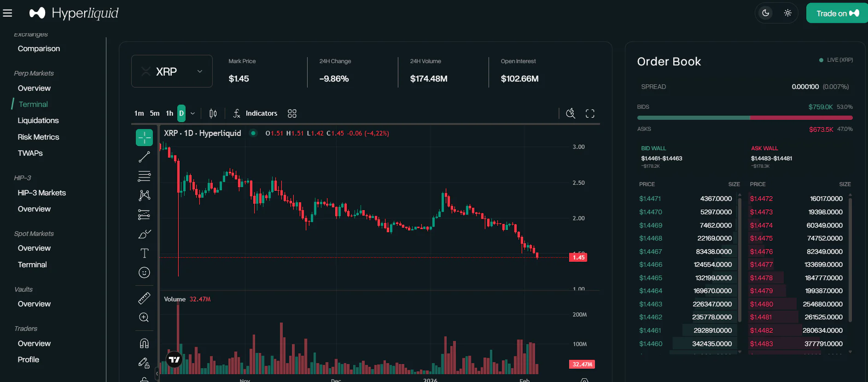Viewport: 868px width, 382px height.
Task: Open Liquidations page
Action: [38, 120]
